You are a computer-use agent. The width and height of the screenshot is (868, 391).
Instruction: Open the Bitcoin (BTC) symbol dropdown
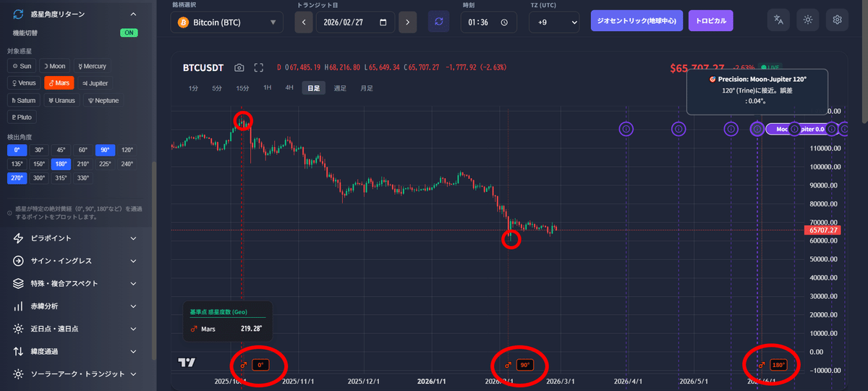pyautogui.click(x=227, y=22)
